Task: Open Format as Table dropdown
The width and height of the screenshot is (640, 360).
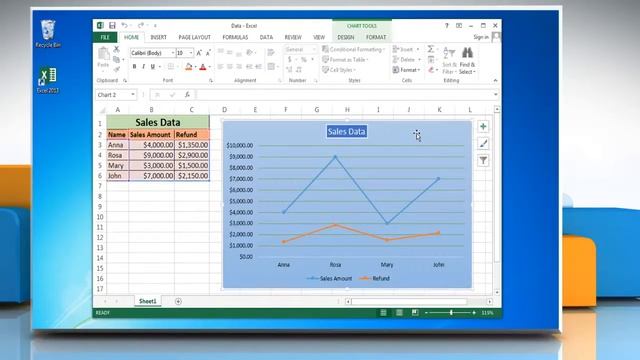Action: pos(345,60)
